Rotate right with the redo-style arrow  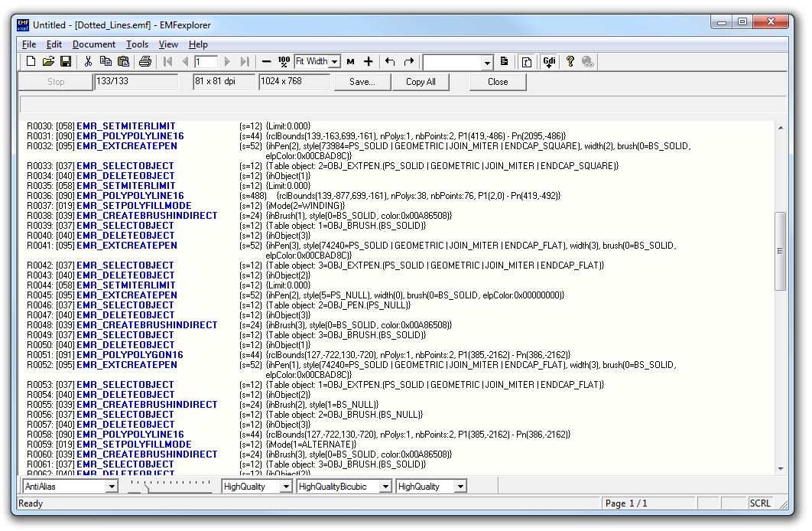click(x=408, y=62)
